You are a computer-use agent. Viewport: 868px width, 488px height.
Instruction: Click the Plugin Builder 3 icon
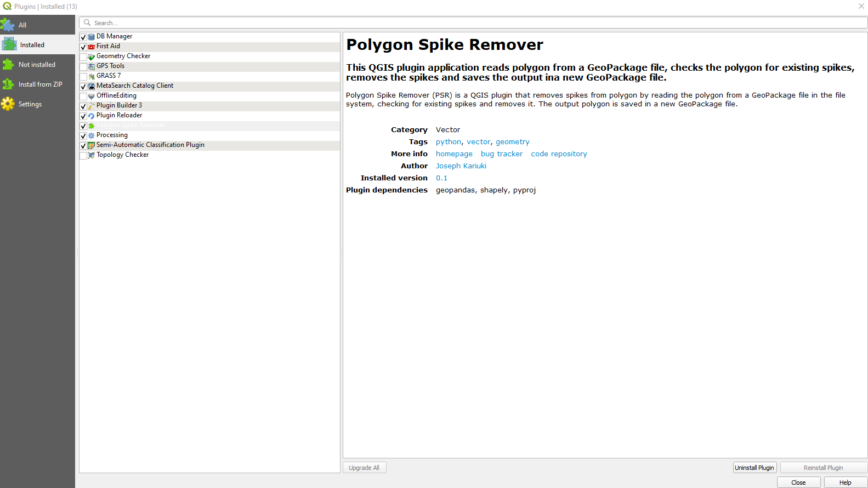(x=92, y=106)
